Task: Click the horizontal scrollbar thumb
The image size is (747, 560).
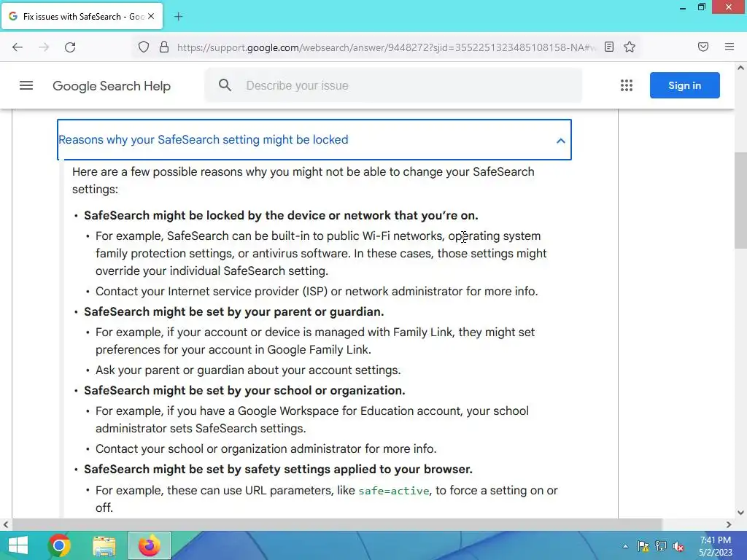Action: [336, 525]
